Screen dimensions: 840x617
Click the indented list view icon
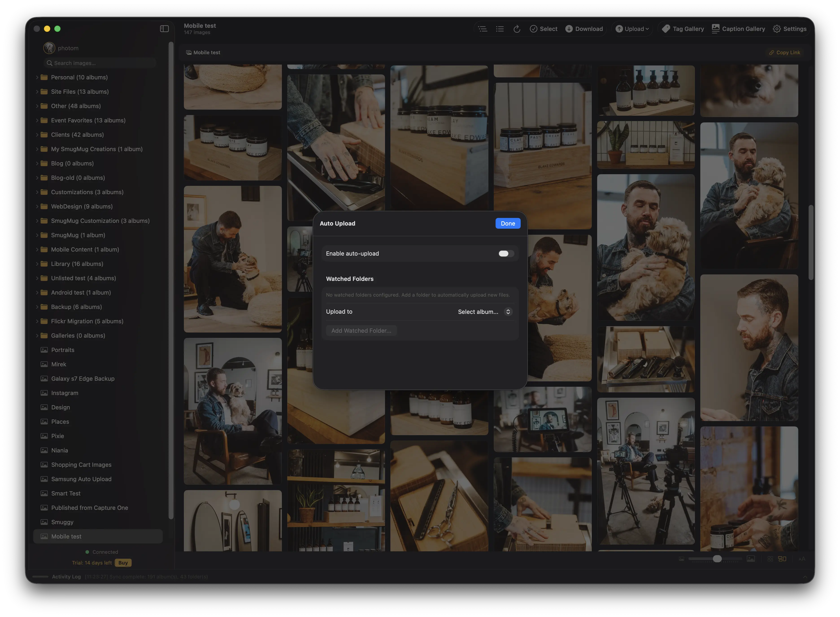(483, 29)
